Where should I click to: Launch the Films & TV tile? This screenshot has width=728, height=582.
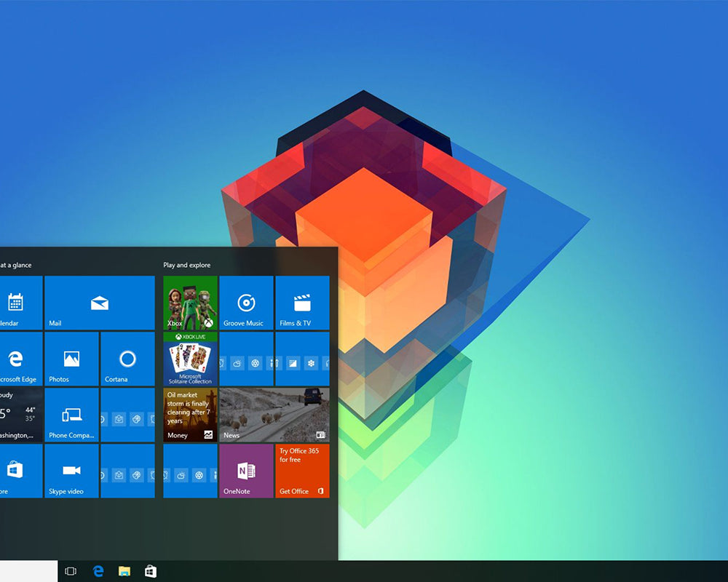pyautogui.click(x=302, y=303)
